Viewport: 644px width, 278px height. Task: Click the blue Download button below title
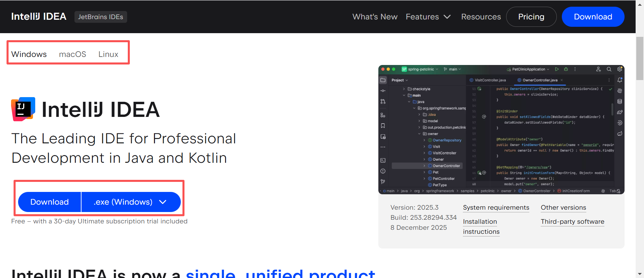tap(50, 202)
